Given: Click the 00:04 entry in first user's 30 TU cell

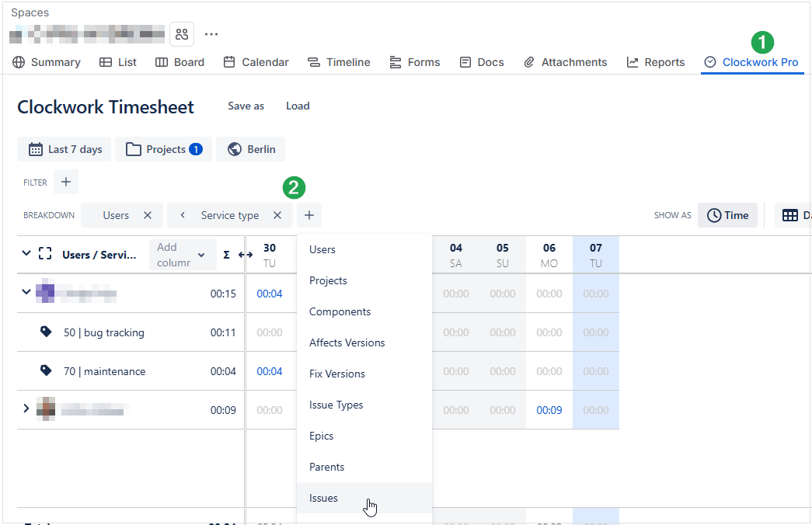Looking at the screenshot, I should click(x=270, y=294).
